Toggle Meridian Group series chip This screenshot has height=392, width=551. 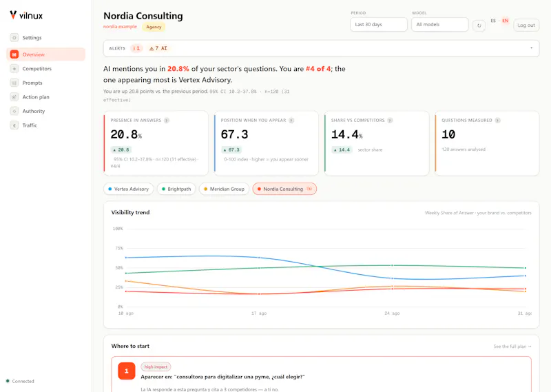(225, 189)
